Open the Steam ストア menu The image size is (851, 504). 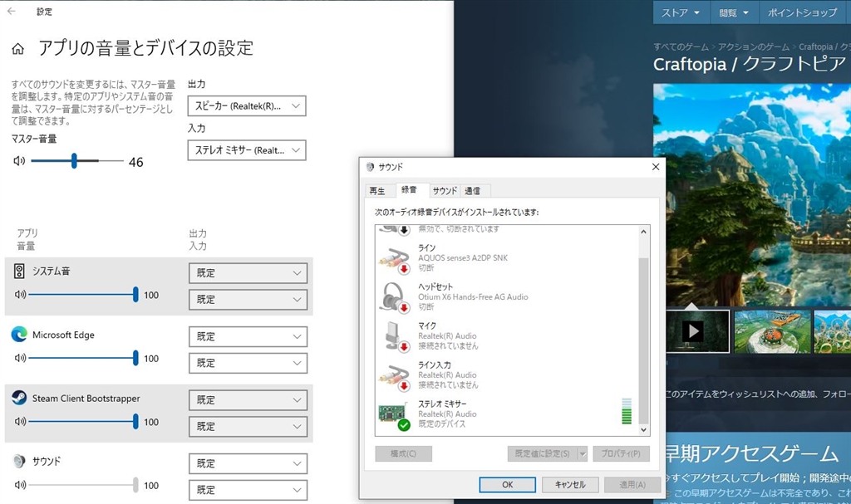pyautogui.click(x=681, y=12)
